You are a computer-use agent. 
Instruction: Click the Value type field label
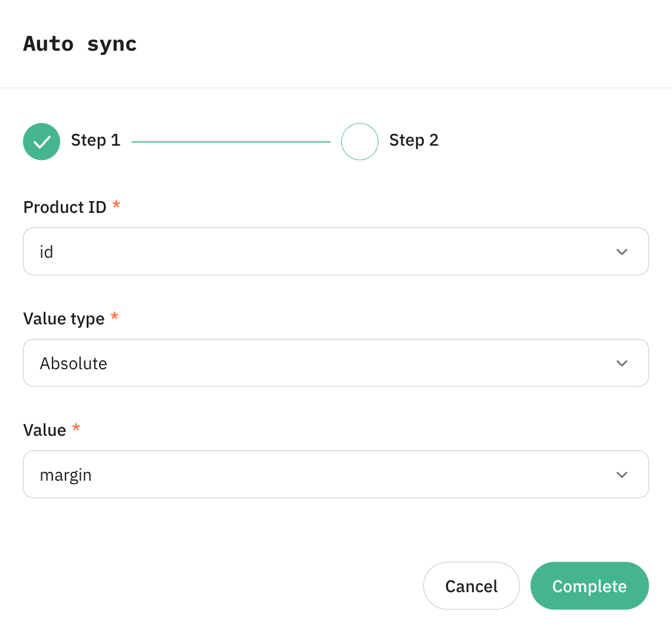coord(64,319)
